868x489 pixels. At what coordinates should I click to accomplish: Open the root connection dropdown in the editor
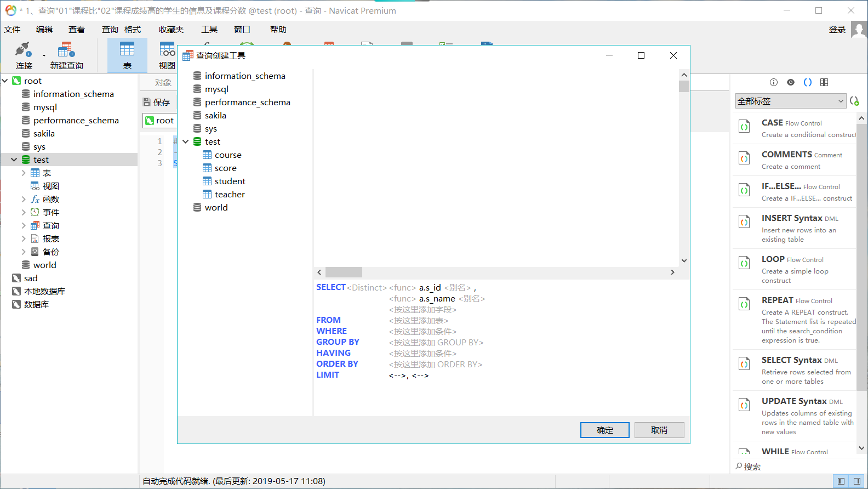(159, 121)
